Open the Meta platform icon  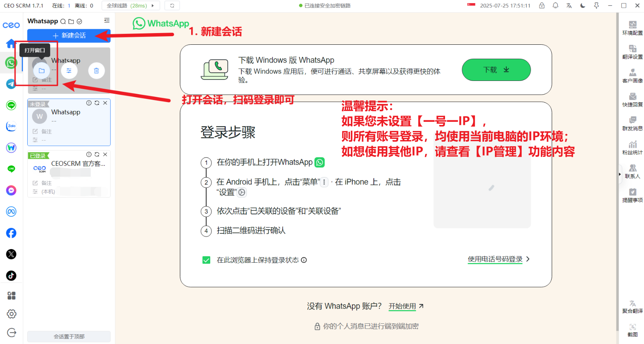click(11, 212)
